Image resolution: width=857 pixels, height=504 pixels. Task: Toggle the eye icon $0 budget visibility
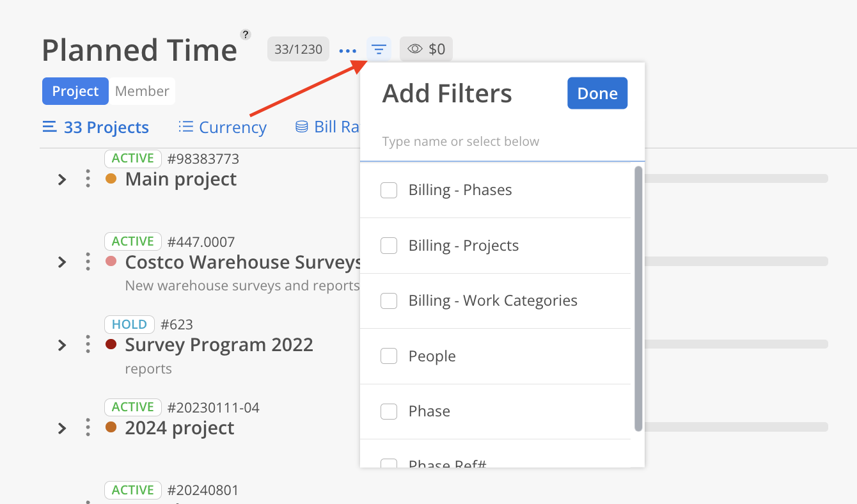(x=426, y=49)
